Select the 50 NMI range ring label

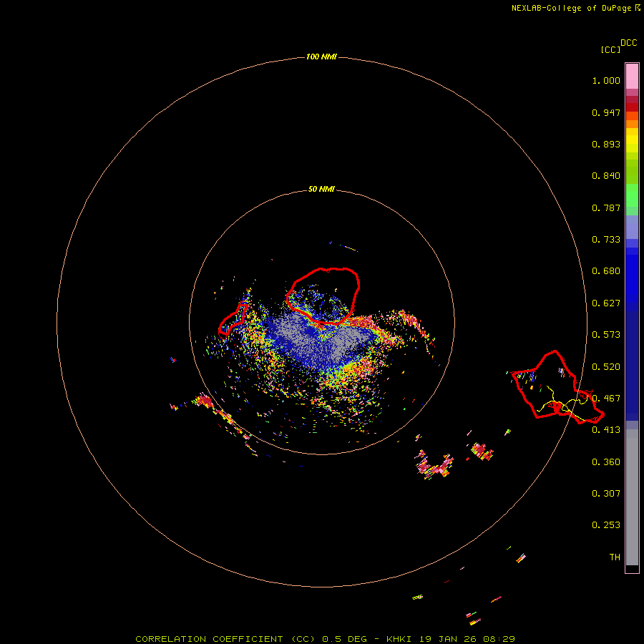[321, 189]
